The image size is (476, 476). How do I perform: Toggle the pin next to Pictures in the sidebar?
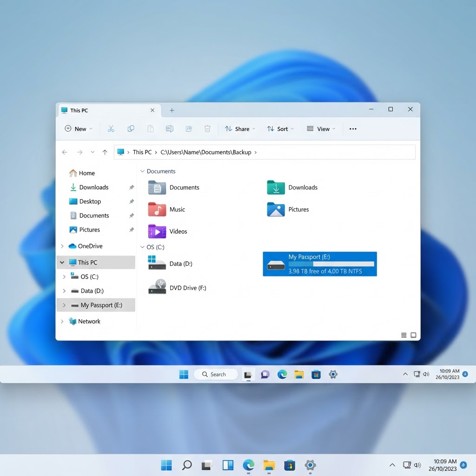click(x=132, y=230)
